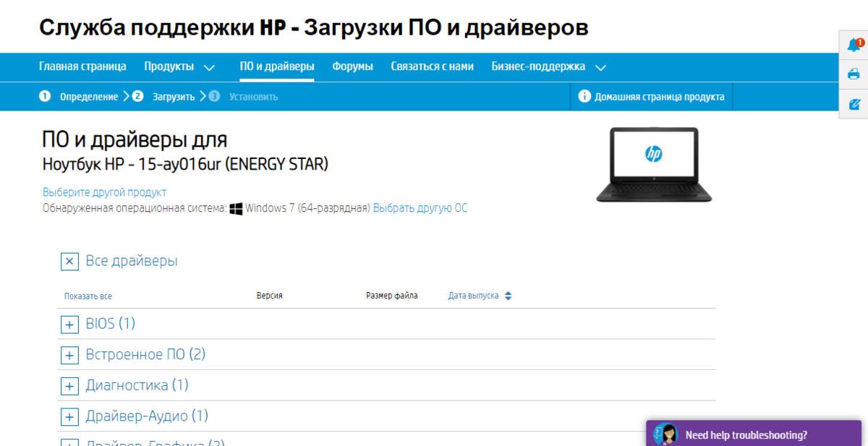The width and height of the screenshot is (868, 446).
Task: Open Связаться с нами
Action: (x=433, y=67)
